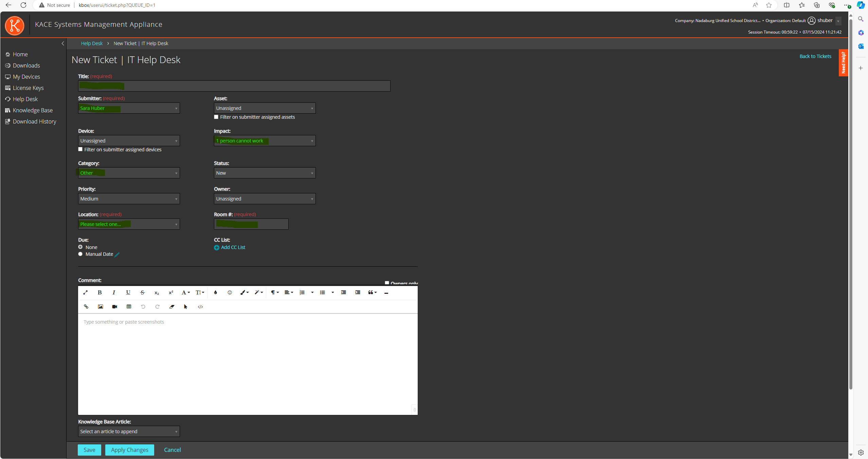Open the Location dropdown selector
Viewport: 868px width, 459px height.
pos(129,224)
